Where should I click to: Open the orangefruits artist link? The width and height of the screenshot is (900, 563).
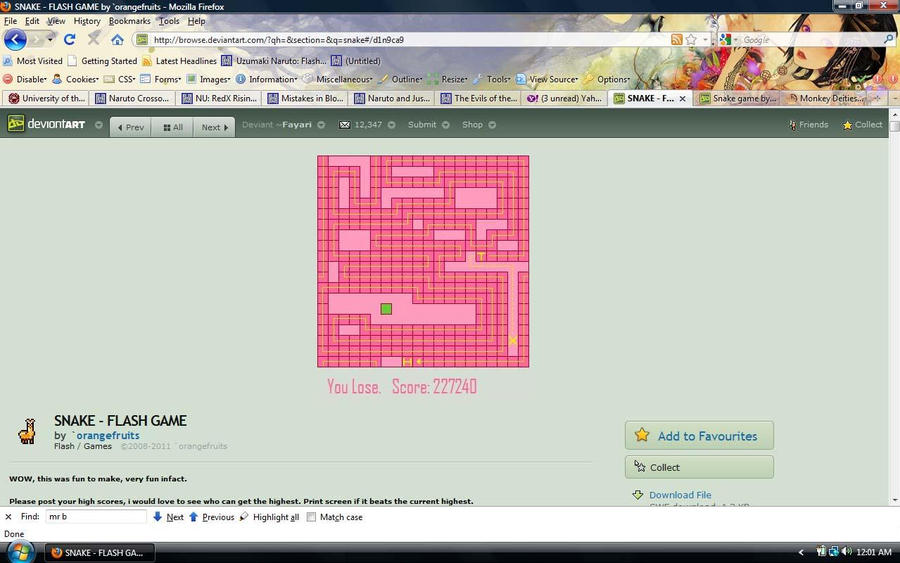(107, 436)
